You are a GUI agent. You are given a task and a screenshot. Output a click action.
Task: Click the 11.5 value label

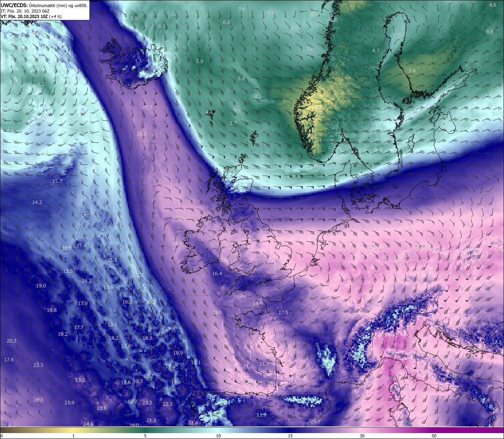(67, 248)
